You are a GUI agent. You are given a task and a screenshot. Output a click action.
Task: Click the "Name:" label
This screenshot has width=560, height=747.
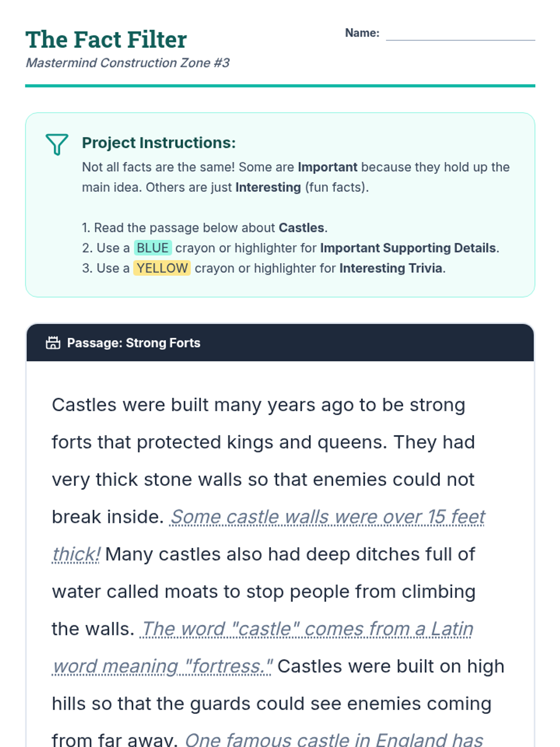(362, 33)
